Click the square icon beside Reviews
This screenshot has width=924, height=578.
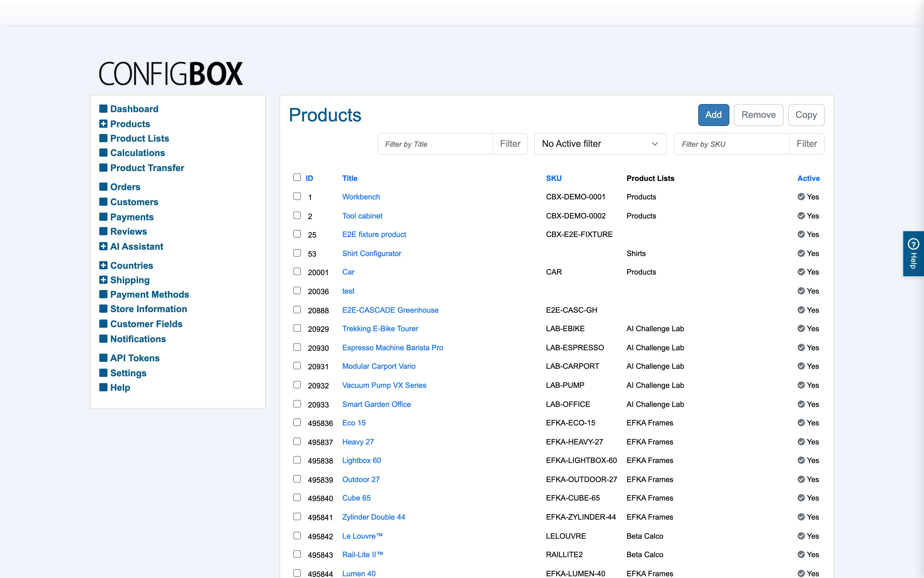pos(103,231)
